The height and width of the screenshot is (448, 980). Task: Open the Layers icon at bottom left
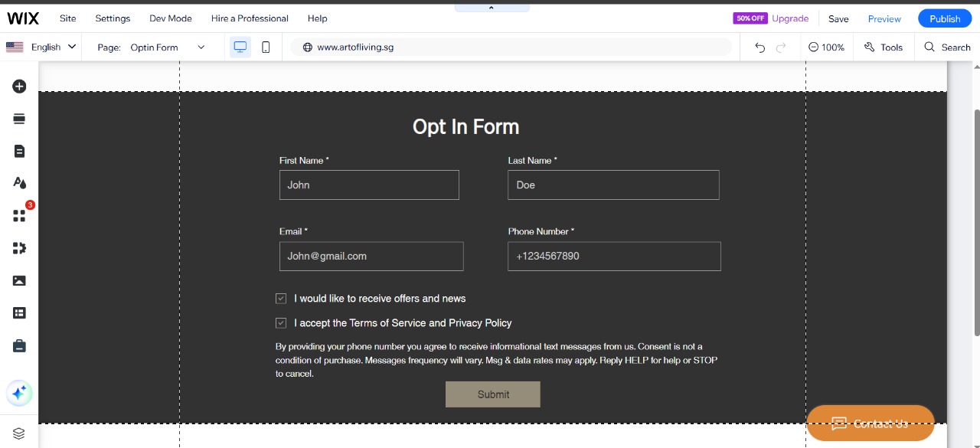pos(19,433)
